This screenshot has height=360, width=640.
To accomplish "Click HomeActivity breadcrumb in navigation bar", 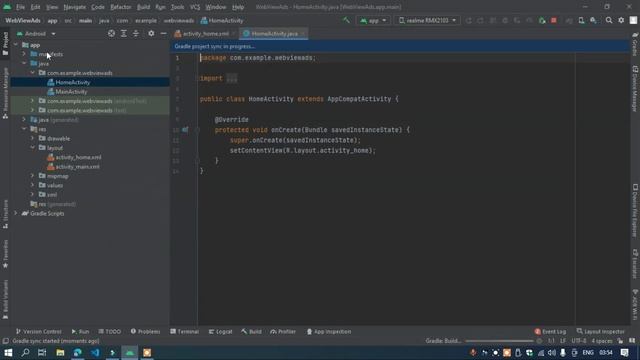I will click(222, 20).
